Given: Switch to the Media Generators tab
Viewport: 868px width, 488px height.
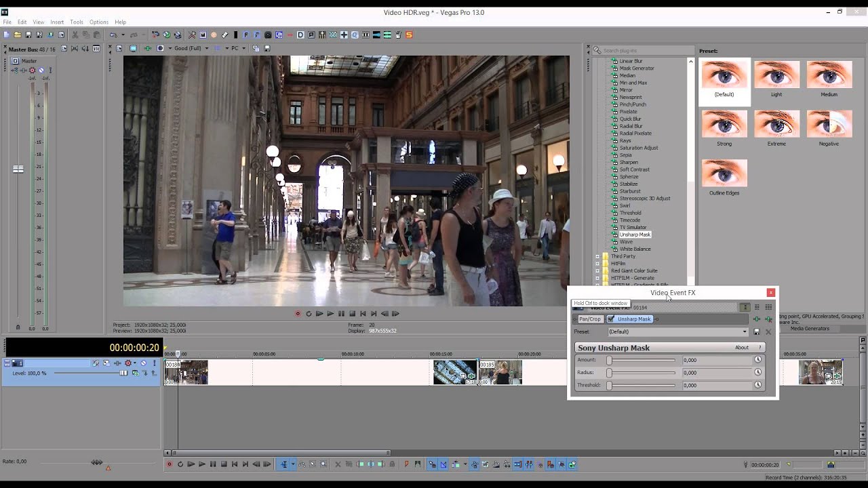Looking at the screenshot, I should pos(810,328).
